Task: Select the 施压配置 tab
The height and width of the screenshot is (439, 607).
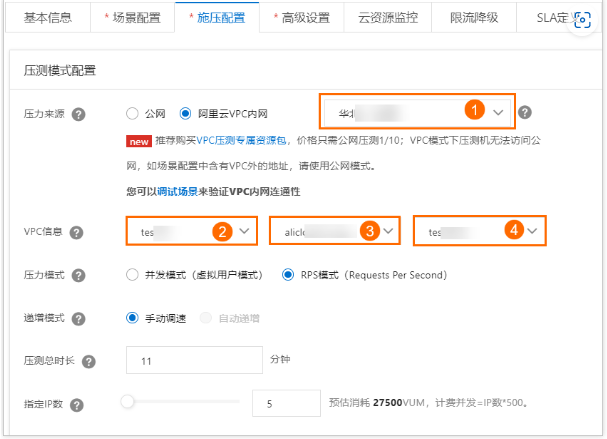Action: 217,17
